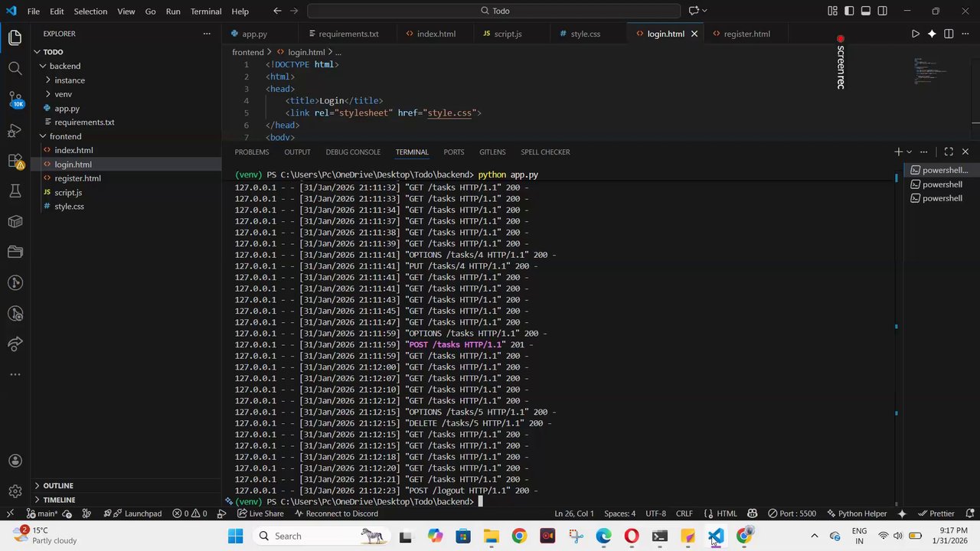This screenshot has height=551, width=980.
Task: Open the Copilot chat dropdown arrow
Action: pos(704,11)
